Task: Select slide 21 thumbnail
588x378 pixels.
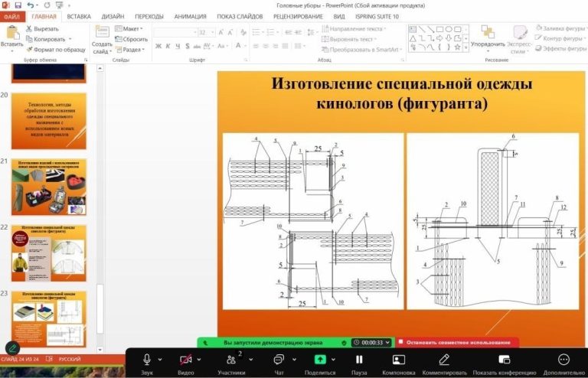Action: coord(49,187)
